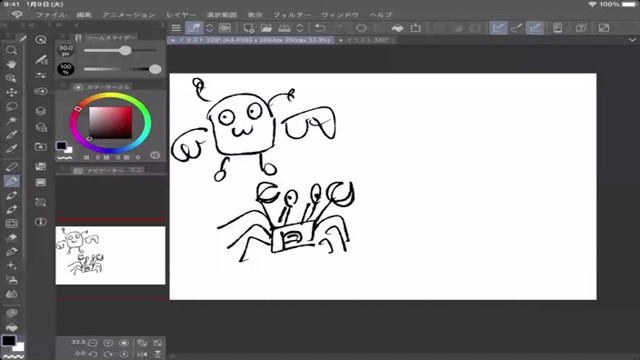This screenshot has height=360, width=640.
Task: Click the up-down stepper beside pen icon
Action: point(209,28)
